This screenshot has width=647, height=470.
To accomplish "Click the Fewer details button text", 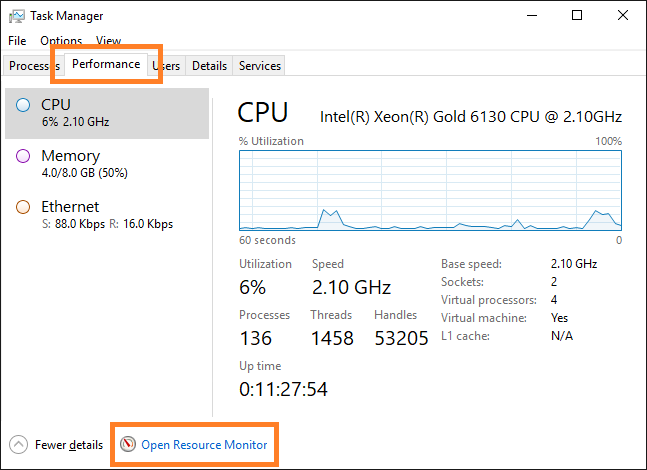I will [x=68, y=444].
